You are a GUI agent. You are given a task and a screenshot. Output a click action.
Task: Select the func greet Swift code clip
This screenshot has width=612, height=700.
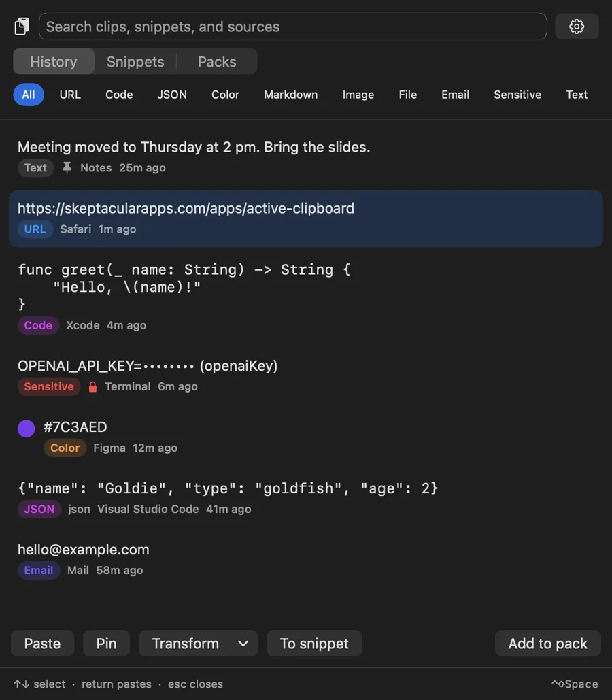coord(306,297)
